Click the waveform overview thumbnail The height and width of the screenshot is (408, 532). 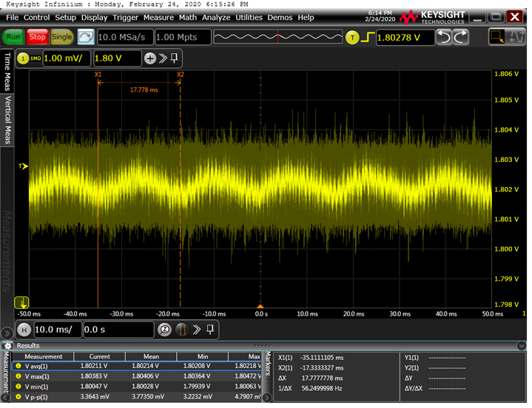pyautogui.click(x=278, y=37)
